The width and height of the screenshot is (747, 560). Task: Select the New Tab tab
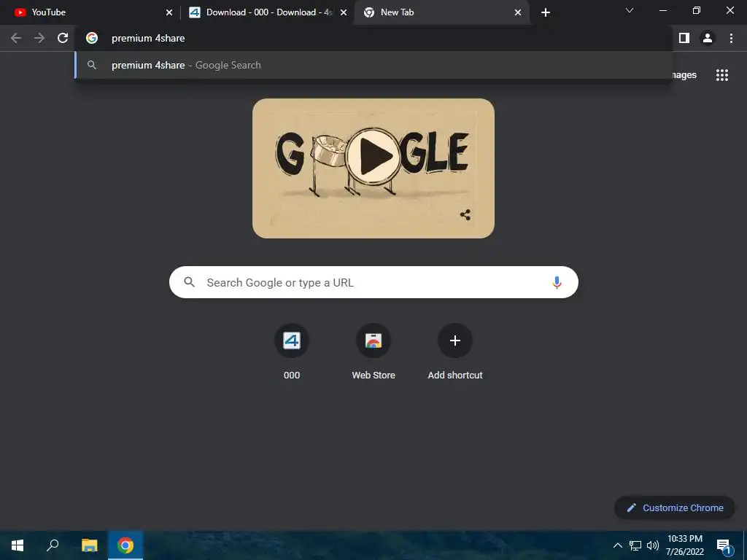[x=441, y=12]
